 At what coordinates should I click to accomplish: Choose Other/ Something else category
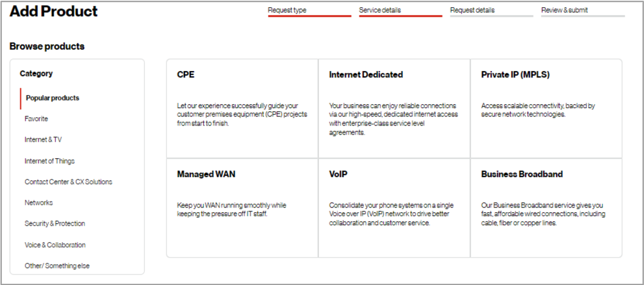(57, 265)
